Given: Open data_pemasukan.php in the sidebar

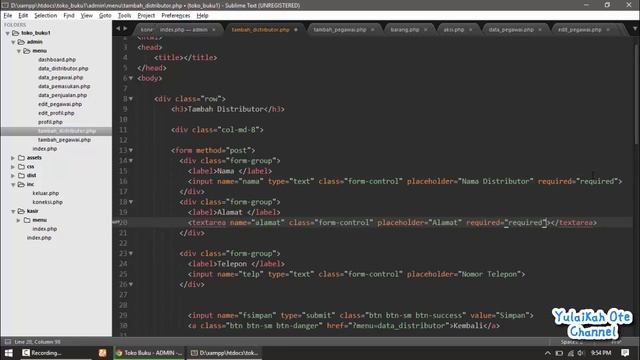Looking at the screenshot, I should [64, 87].
